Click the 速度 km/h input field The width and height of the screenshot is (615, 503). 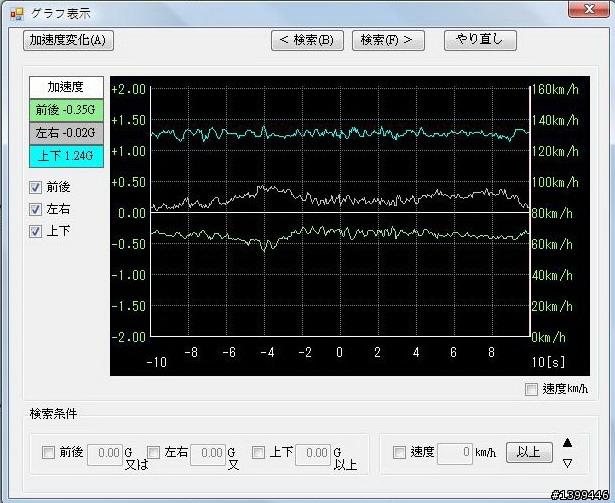click(455, 454)
